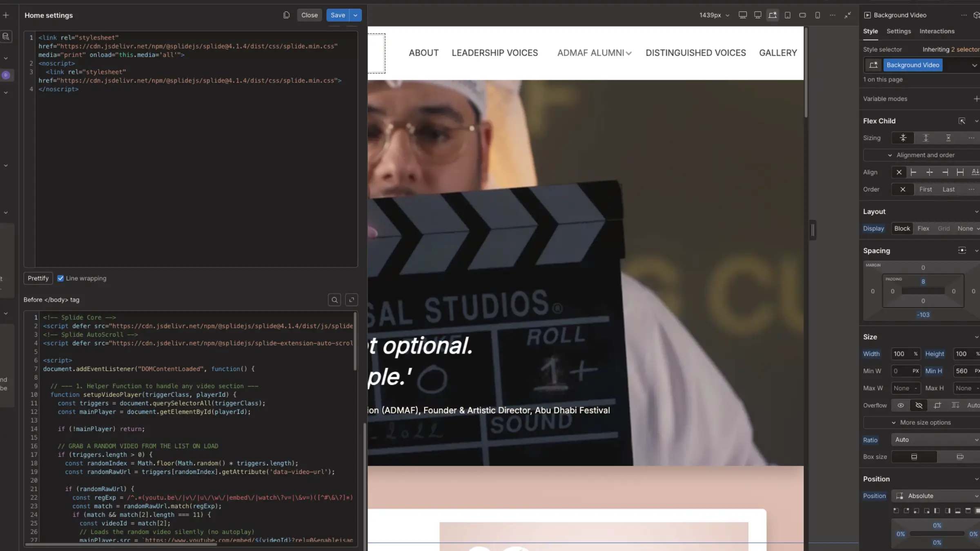Save the Home settings
Screen dimensions: 980x551
(338, 15)
